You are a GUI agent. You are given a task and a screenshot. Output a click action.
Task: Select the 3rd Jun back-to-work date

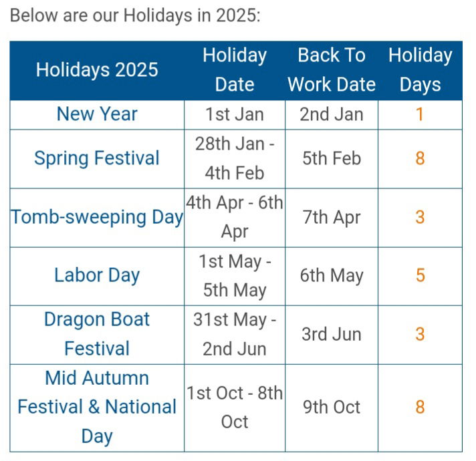point(332,333)
